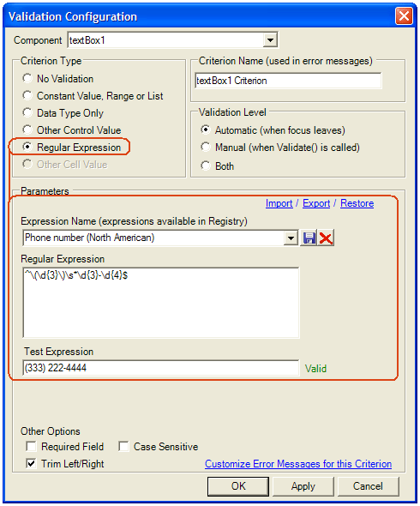This screenshot has height=506, width=420.
Task: Open the Component dropdown list
Action: (x=270, y=40)
